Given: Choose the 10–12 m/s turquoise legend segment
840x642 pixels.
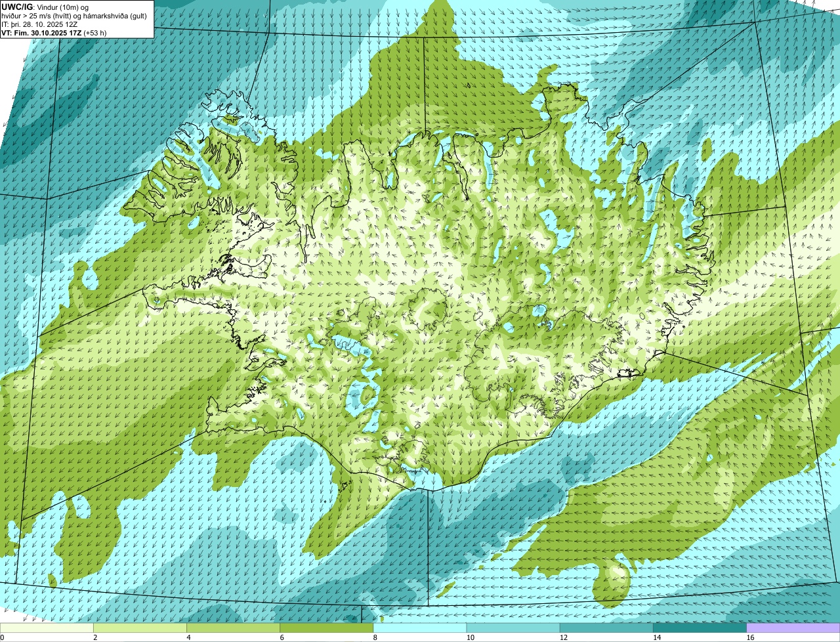Looking at the screenshot, I should point(513,628).
